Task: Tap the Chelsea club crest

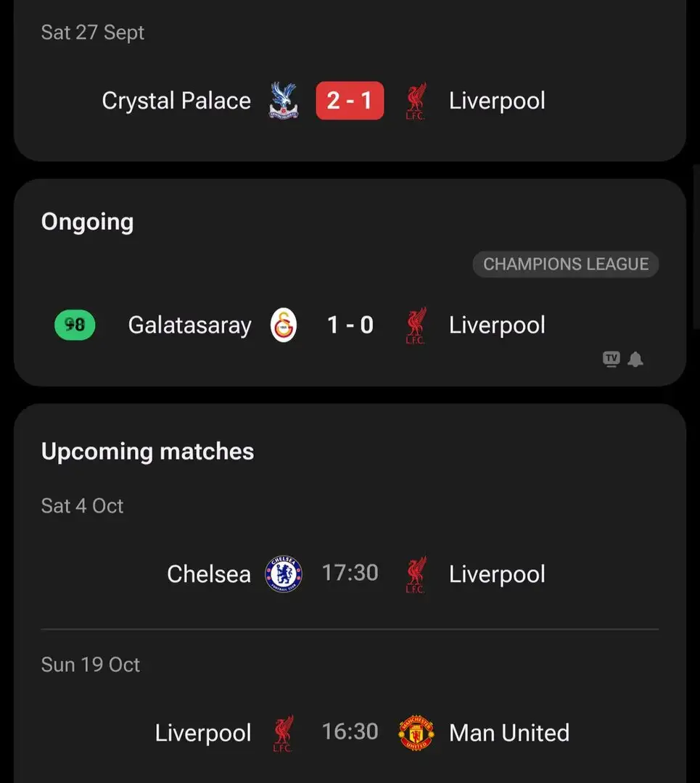Action: 284,574
